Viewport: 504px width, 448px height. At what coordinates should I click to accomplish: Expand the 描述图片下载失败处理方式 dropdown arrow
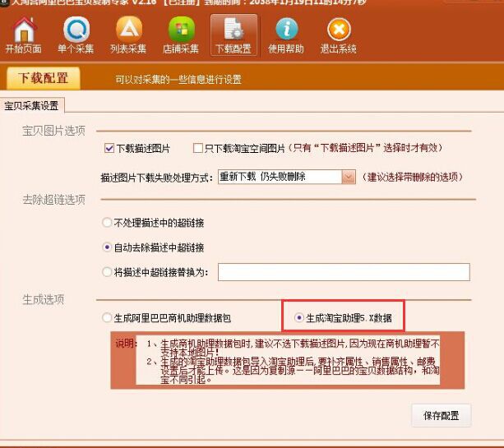click(349, 177)
